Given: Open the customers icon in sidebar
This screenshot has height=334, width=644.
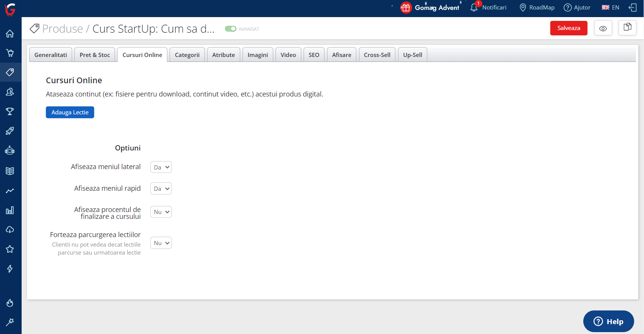Looking at the screenshot, I should [10, 92].
